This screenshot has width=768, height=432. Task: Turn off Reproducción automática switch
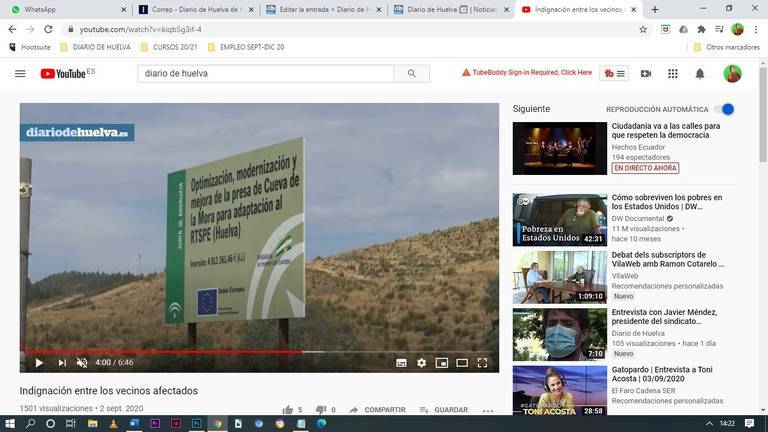pyautogui.click(x=726, y=109)
